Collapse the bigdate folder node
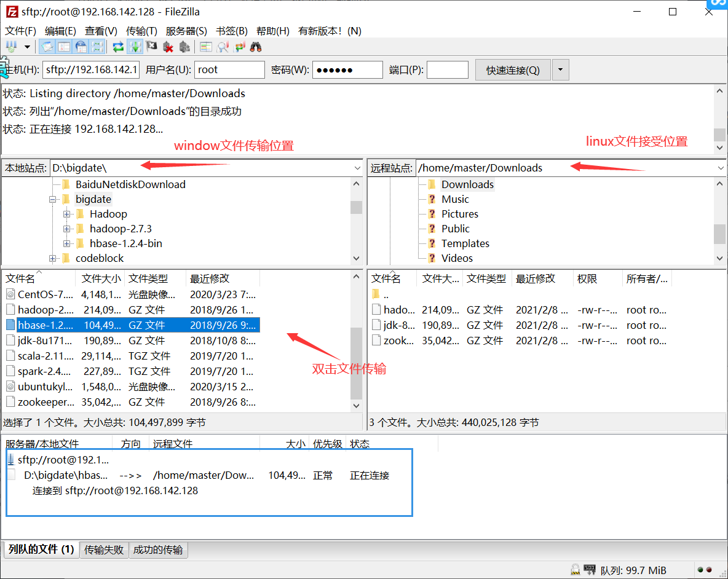Screen dimensions: 728x579 tap(52, 200)
